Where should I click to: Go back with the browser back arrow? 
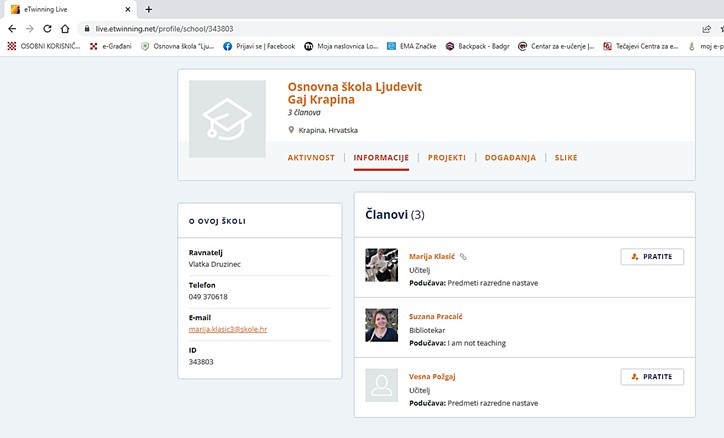pyautogui.click(x=12, y=29)
